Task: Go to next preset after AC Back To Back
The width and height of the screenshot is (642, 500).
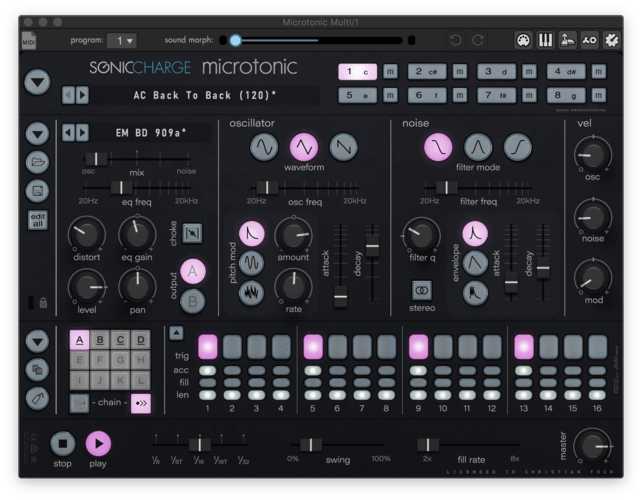Action: click(82, 95)
